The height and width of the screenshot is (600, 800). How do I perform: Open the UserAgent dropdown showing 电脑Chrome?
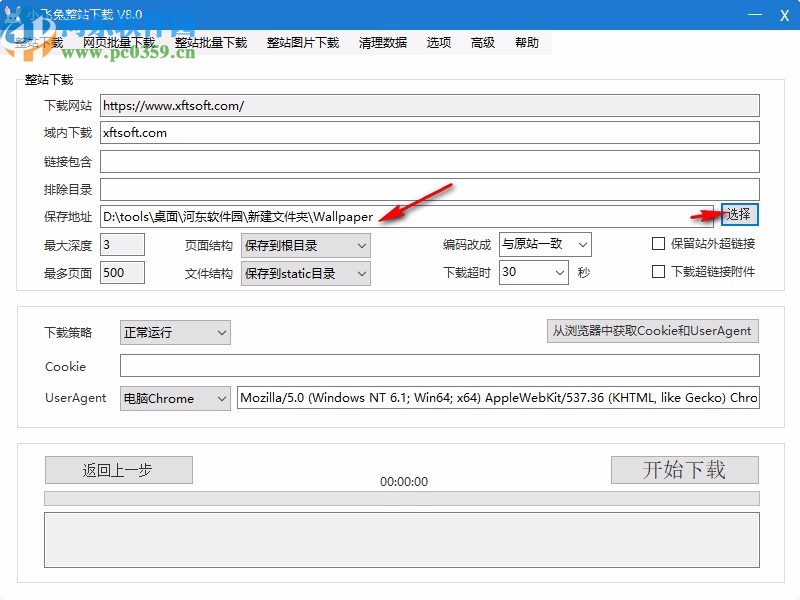pos(175,398)
